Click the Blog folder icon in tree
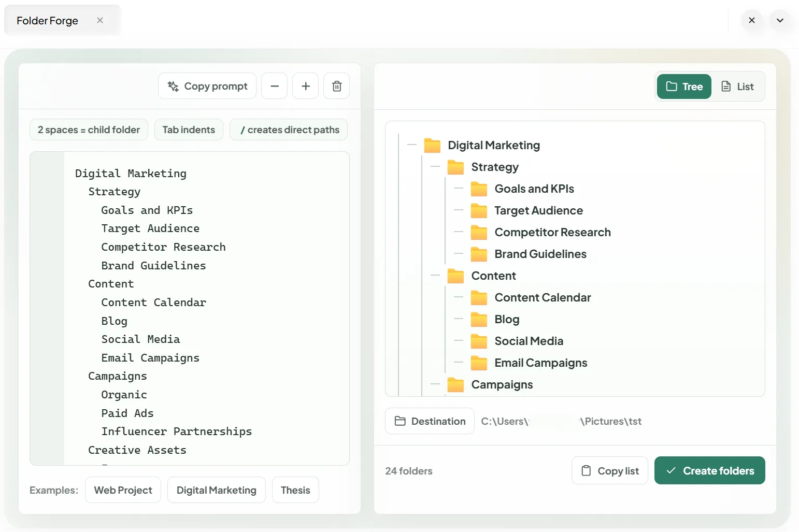The image size is (799, 532). tap(479, 320)
